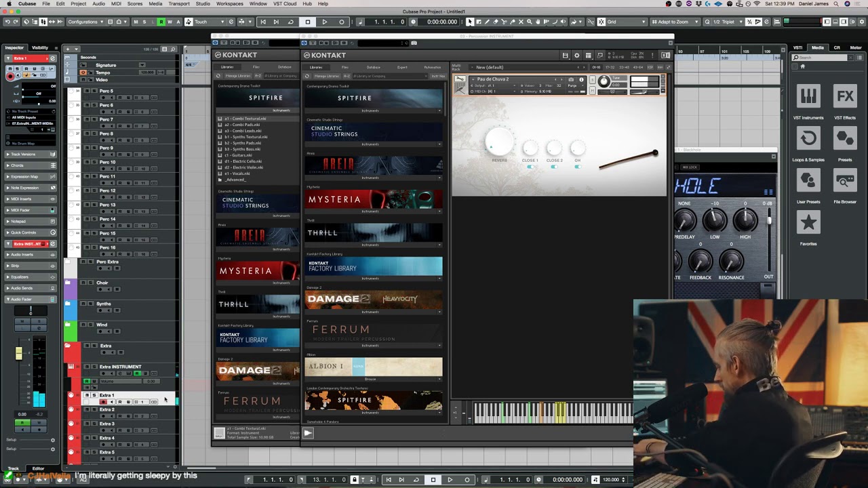Toggle power button of front Kontakt window
The width and height of the screenshot is (868, 488).
click(304, 43)
